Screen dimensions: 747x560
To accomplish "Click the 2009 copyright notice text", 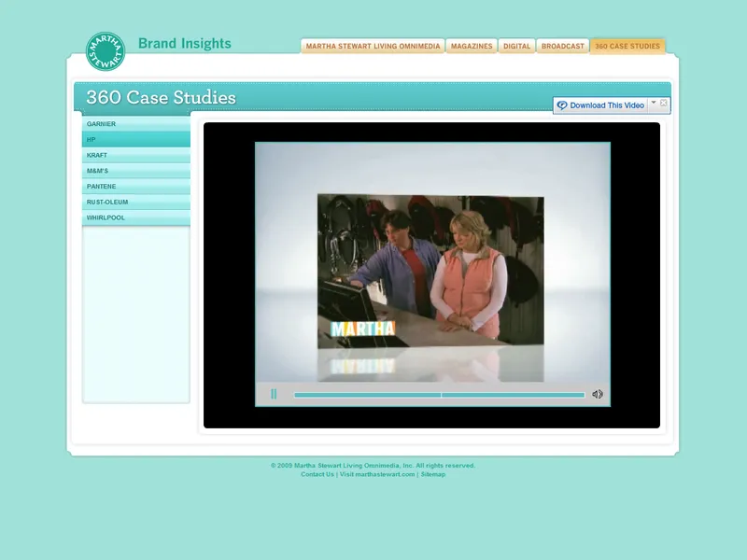I will pos(373,465).
